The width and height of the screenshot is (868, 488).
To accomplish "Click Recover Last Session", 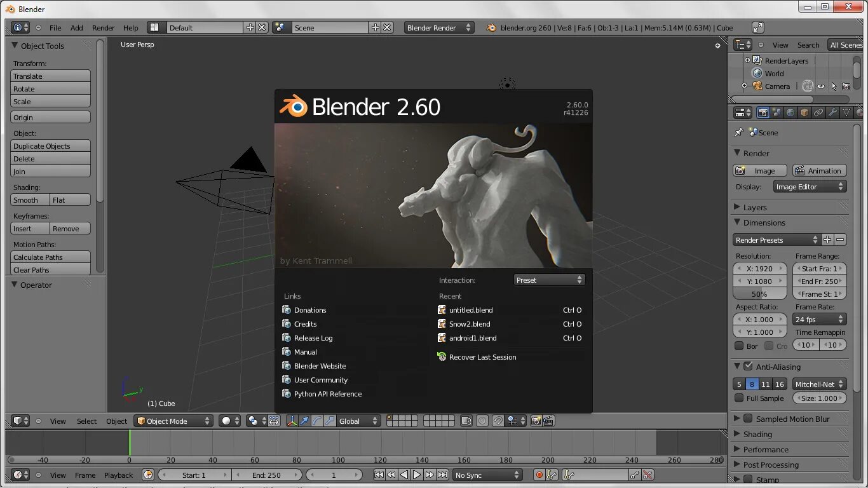I will 482,356.
